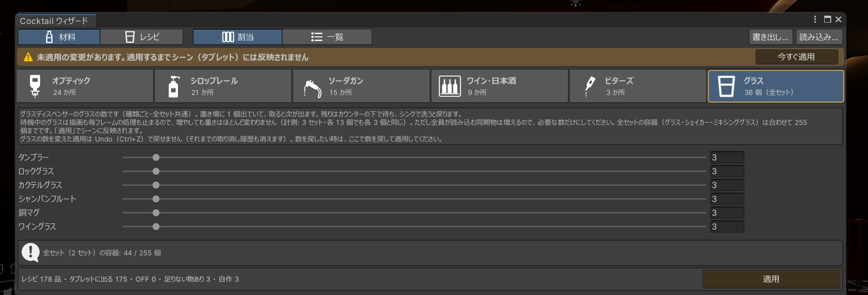This screenshot has height=295, width=868.
Task: Select the 一覧 list view tab
Action: pos(327,37)
